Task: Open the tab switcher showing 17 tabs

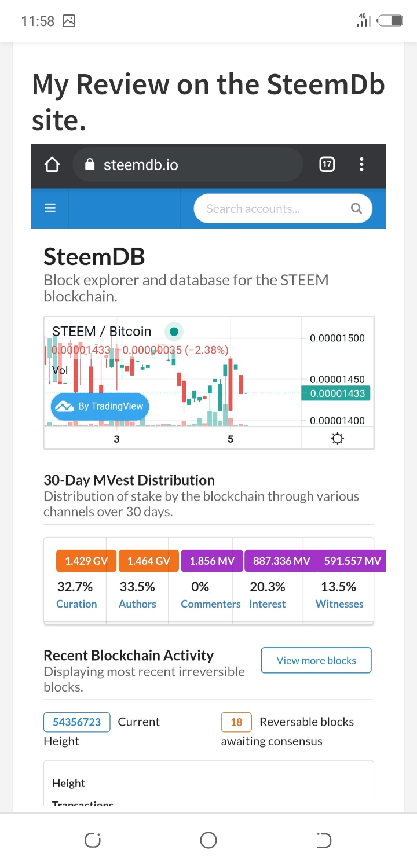Action: click(x=327, y=165)
